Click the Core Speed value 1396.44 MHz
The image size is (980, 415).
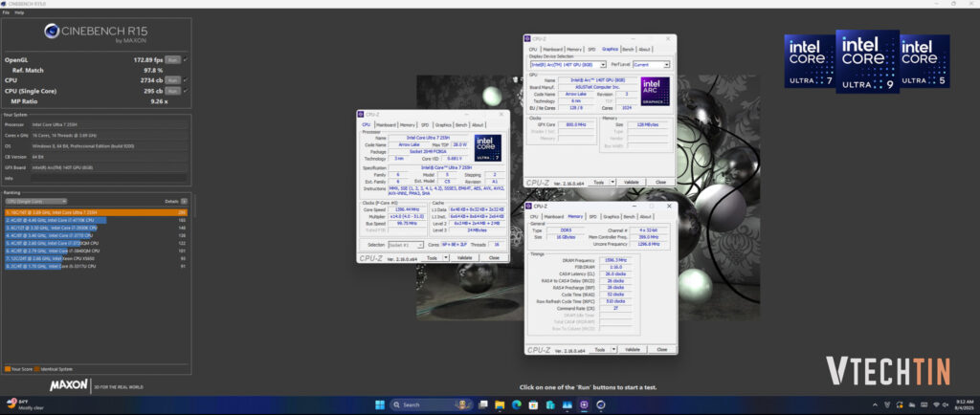pos(406,209)
